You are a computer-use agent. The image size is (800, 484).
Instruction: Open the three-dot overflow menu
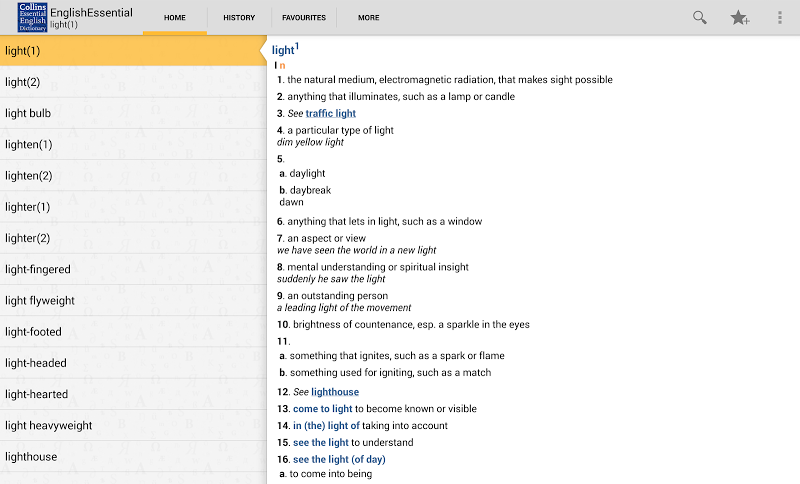pos(780,17)
